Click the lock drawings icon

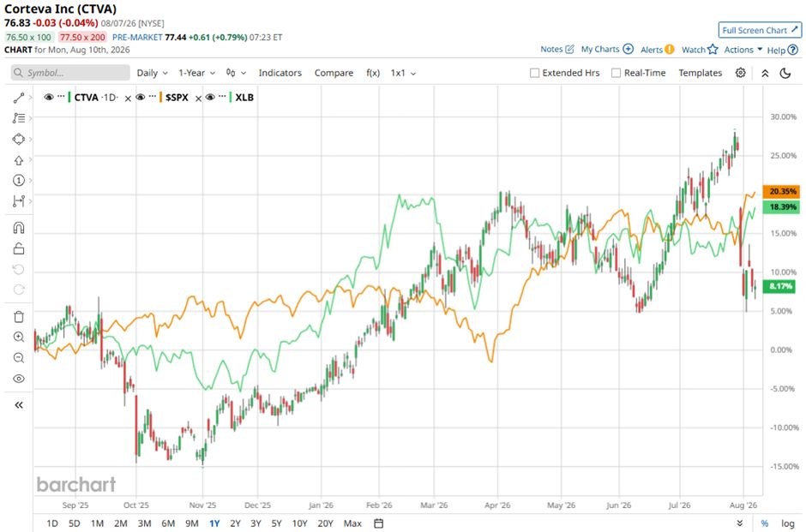coord(19,249)
